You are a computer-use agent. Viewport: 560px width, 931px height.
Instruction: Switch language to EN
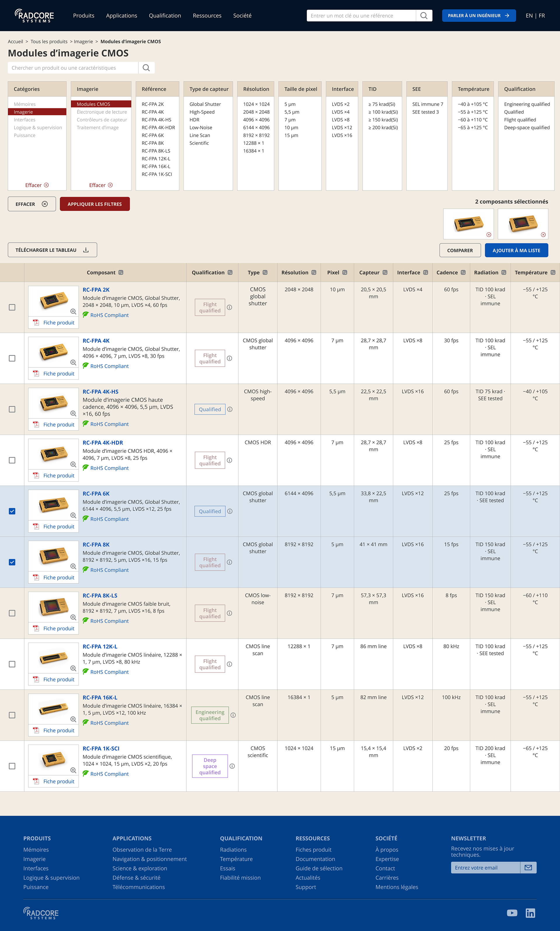pos(529,15)
